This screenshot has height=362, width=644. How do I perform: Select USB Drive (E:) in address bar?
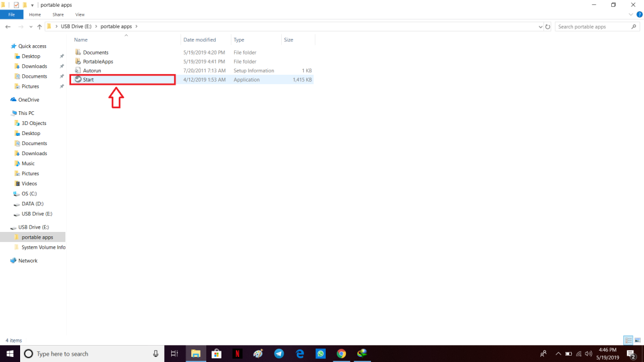(76, 26)
